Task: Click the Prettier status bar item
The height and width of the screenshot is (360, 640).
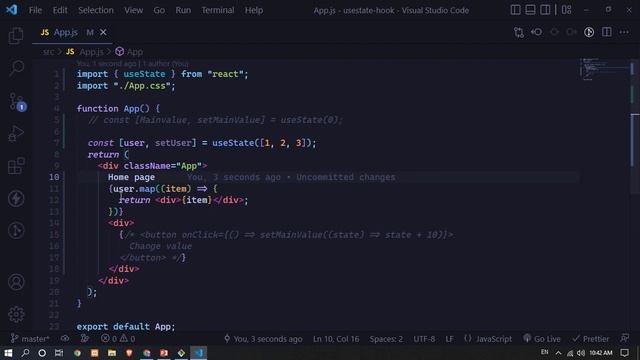Action: [591, 339]
